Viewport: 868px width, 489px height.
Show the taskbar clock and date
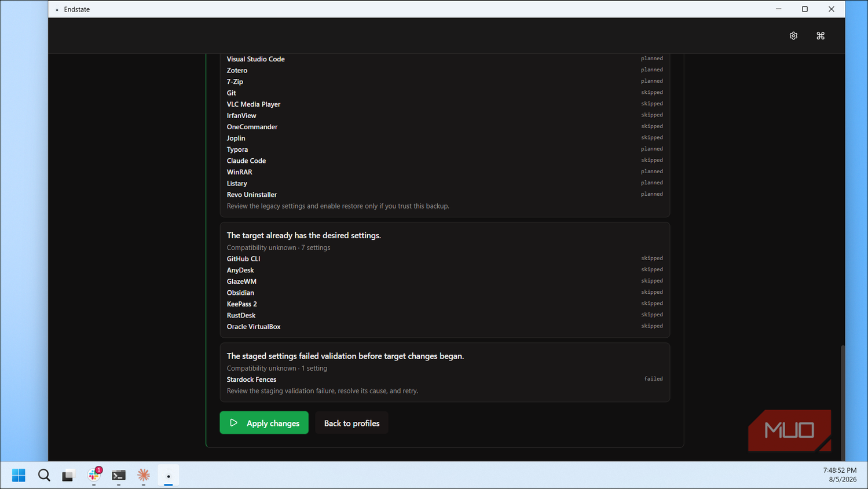[839, 475]
